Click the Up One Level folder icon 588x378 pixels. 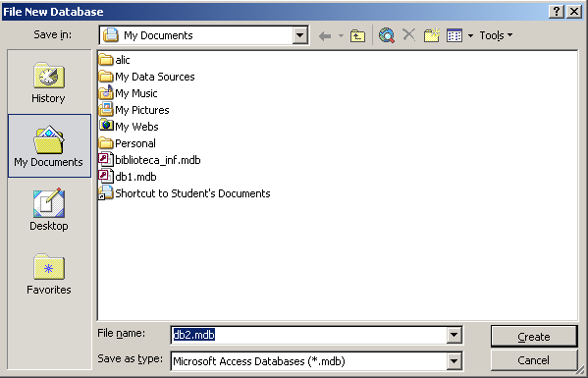coord(357,35)
